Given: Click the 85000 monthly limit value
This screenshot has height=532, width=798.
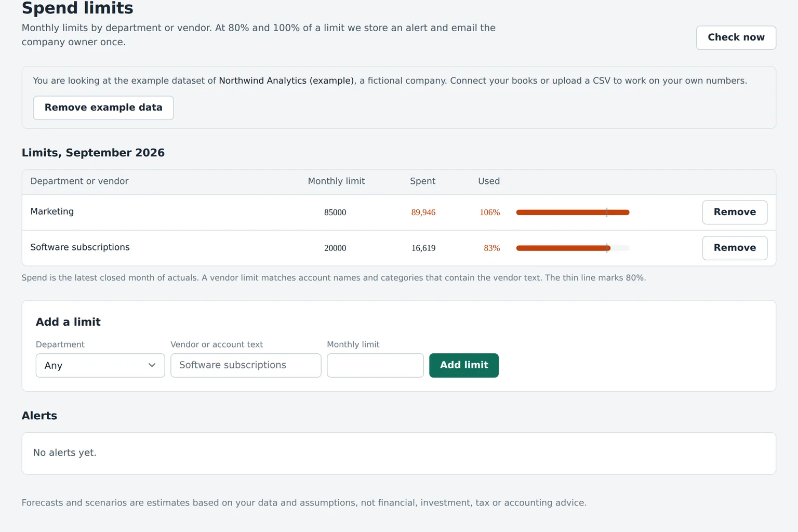Looking at the screenshot, I should pyautogui.click(x=335, y=212).
